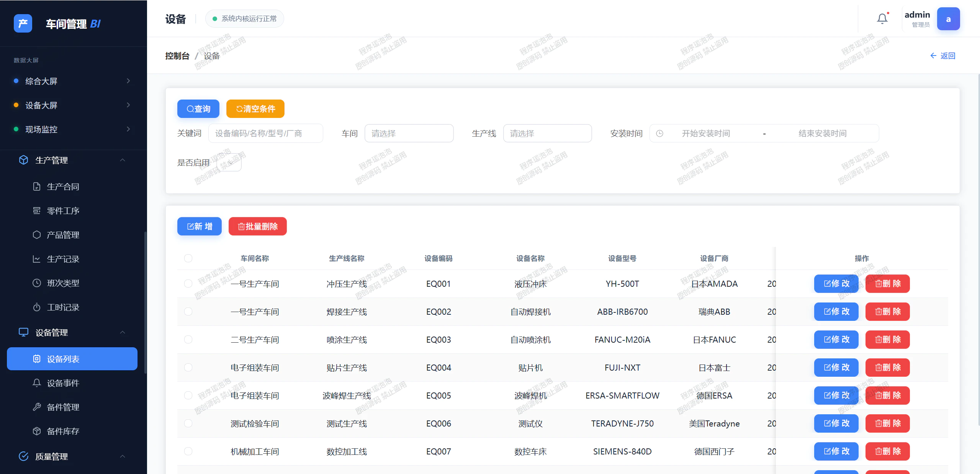Viewport: 980px width, 474px height.
Task: Click the 开始安装时间 field
Action: tap(706, 133)
